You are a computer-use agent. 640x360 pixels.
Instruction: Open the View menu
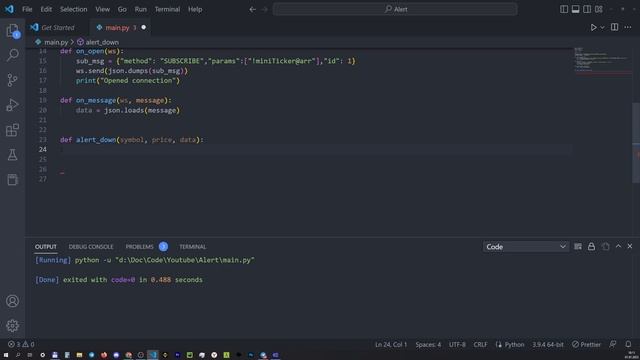(102, 9)
